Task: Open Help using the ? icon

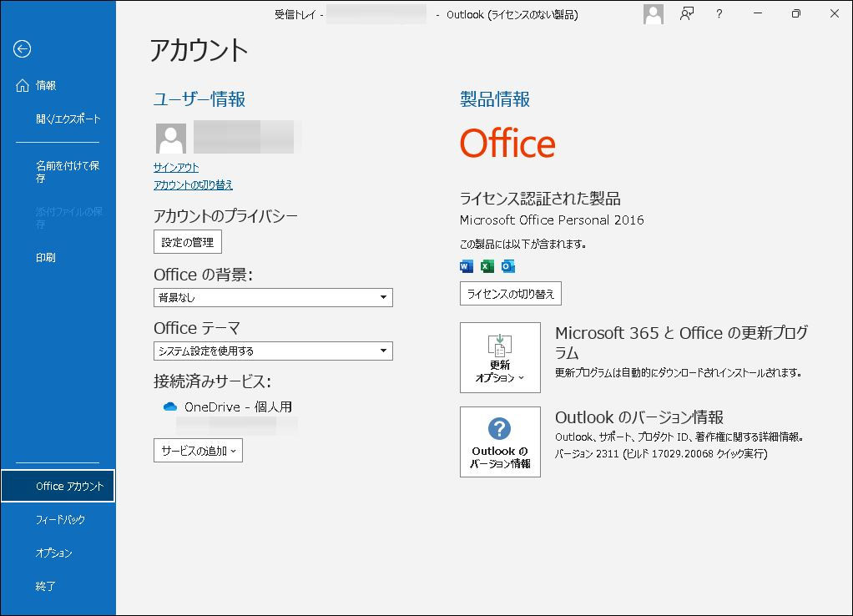Action: click(719, 14)
